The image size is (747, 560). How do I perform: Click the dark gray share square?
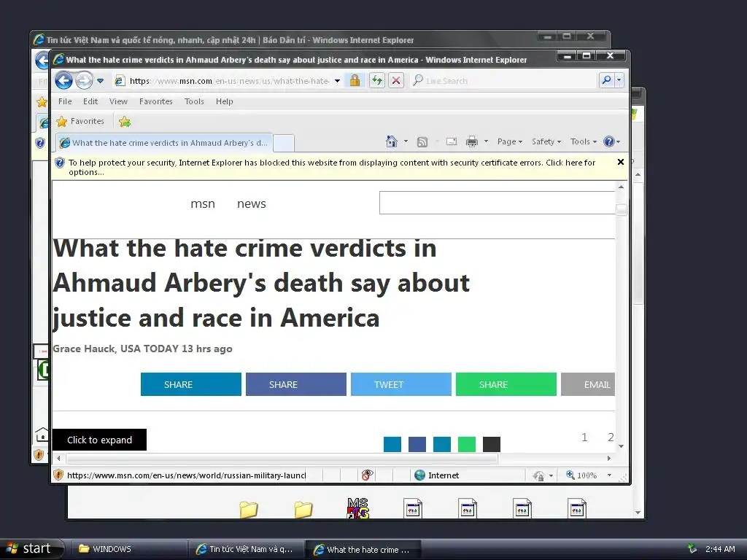[492, 444]
